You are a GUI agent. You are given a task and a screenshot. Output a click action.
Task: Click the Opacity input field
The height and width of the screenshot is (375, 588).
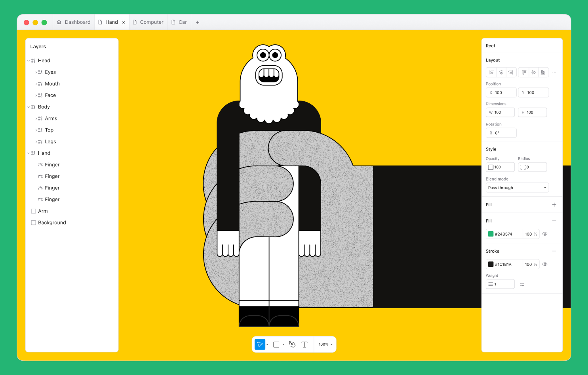pyautogui.click(x=500, y=167)
